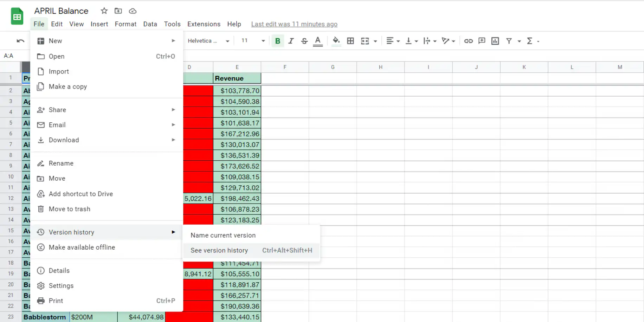Image resolution: width=644 pixels, height=322 pixels.
Task: Open text rotation dropdown
Action: point(448,41)
